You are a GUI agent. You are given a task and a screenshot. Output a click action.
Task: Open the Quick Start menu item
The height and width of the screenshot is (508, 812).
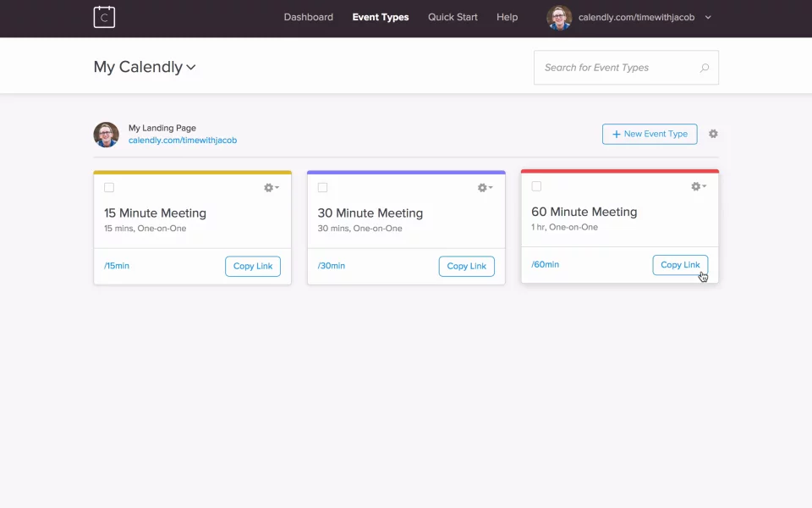pos(453,17)
